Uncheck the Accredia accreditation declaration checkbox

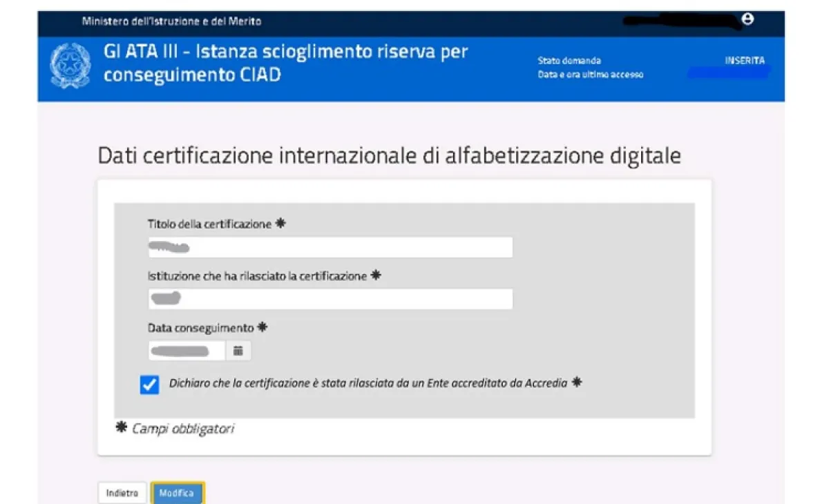tap(149, 385)
